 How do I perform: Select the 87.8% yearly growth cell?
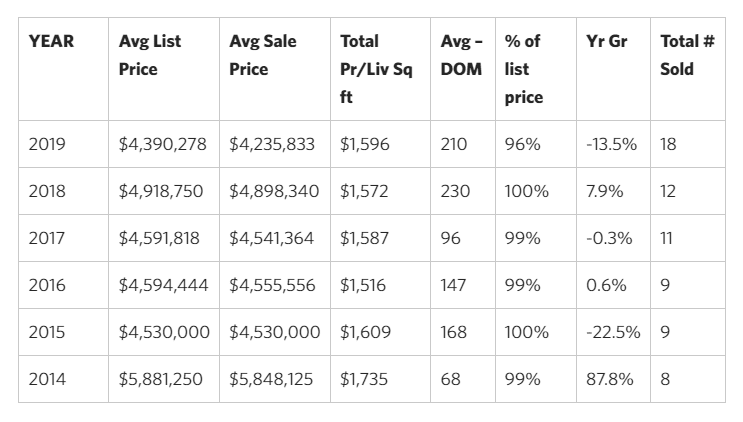point(607,379)
